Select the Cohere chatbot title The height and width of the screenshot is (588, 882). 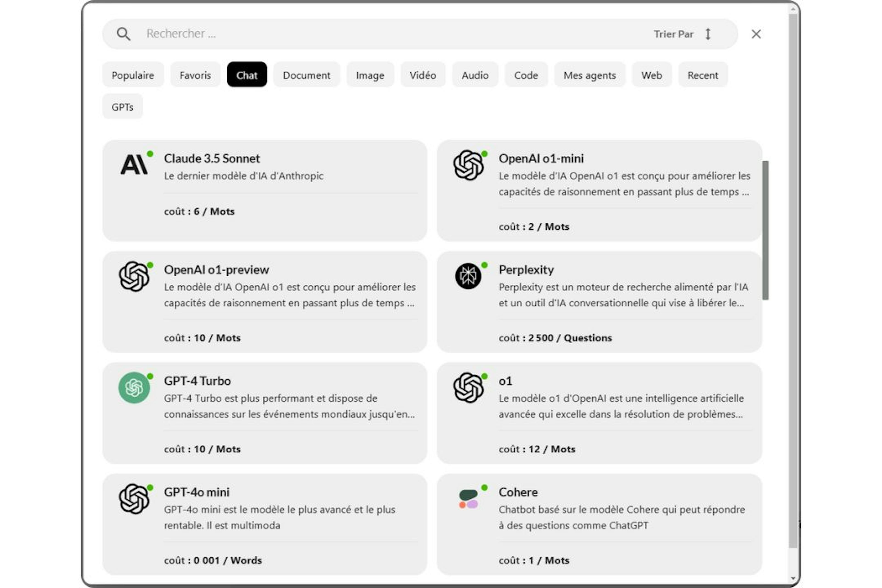(x=518, y=492)
